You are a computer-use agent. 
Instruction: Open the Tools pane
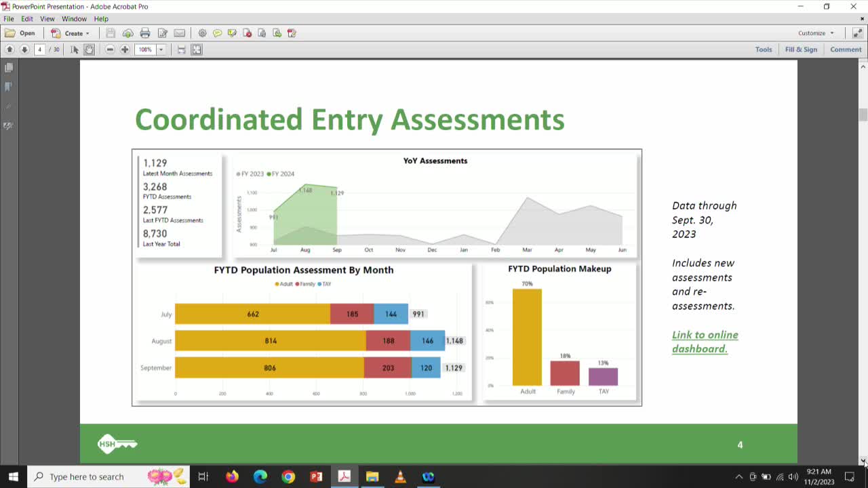pyautogui.click(x=764, y=49)
